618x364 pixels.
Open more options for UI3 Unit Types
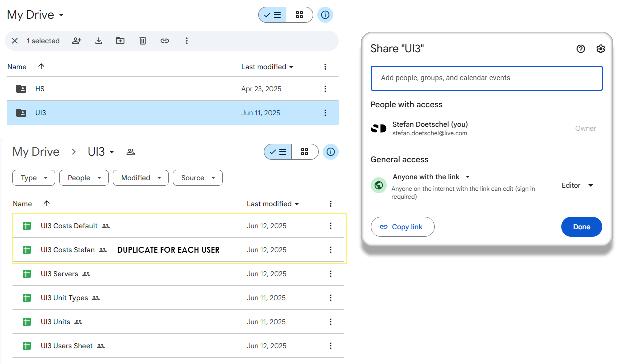click(x=331, y=298)
